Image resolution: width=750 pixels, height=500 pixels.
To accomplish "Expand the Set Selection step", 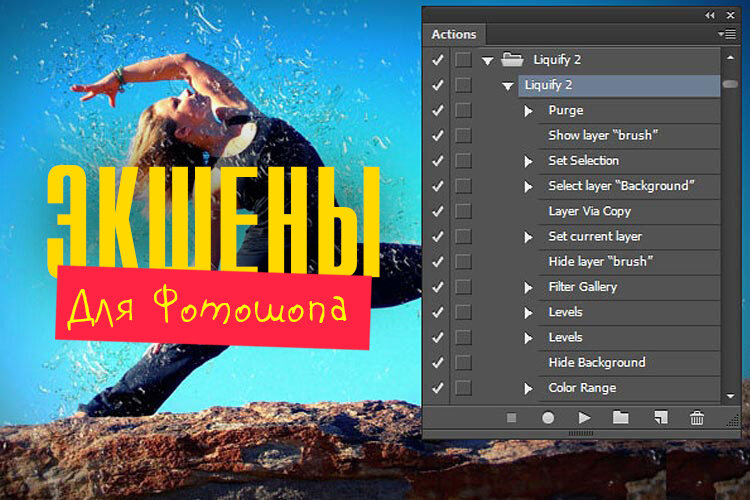I will (x=528, y=161).
